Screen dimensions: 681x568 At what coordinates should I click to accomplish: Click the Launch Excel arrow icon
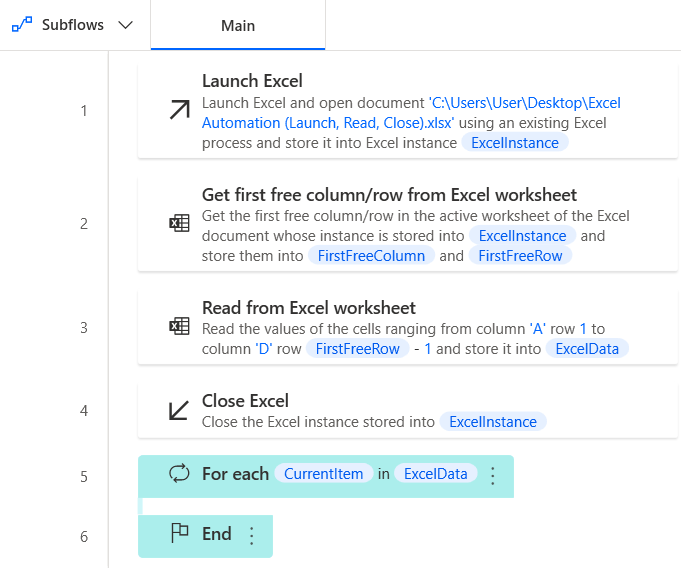tap(180, 110)
